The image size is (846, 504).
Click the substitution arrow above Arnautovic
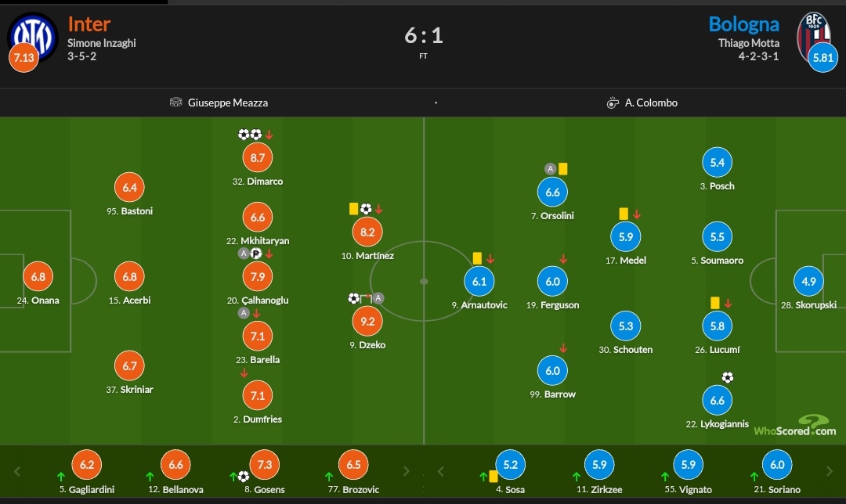tap(490, 259)
